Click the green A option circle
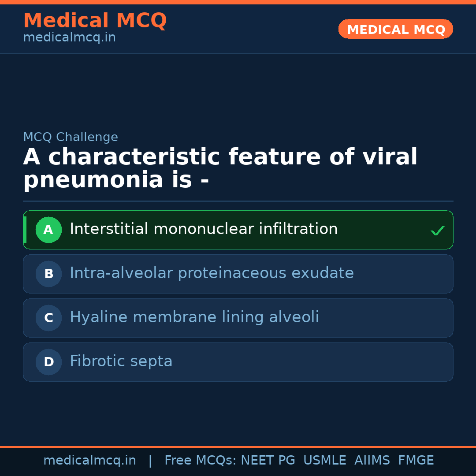Screen dimensions: 476x476 pos(48,230)
